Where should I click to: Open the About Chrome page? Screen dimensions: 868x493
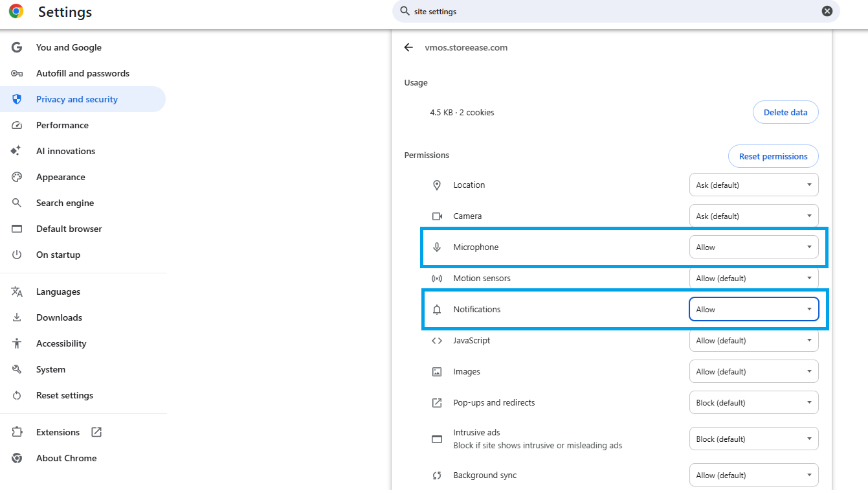tap(83, 458)
